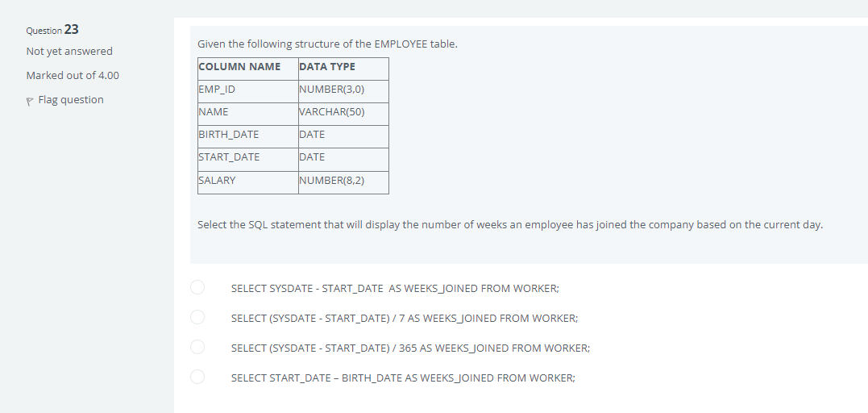
Task: Click the EMP_ID table cell
Action: pos(248,91)
